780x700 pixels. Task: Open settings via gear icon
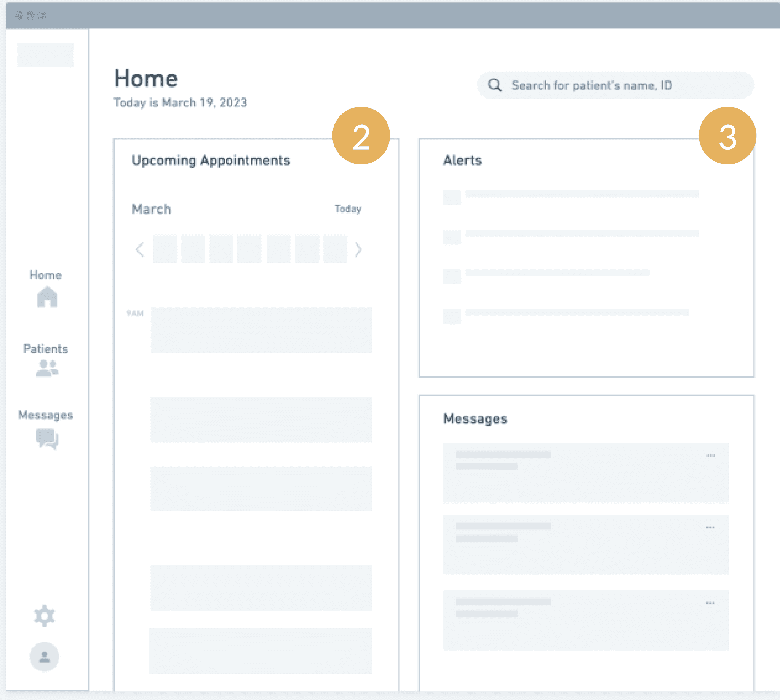click(x=45, y=616)
